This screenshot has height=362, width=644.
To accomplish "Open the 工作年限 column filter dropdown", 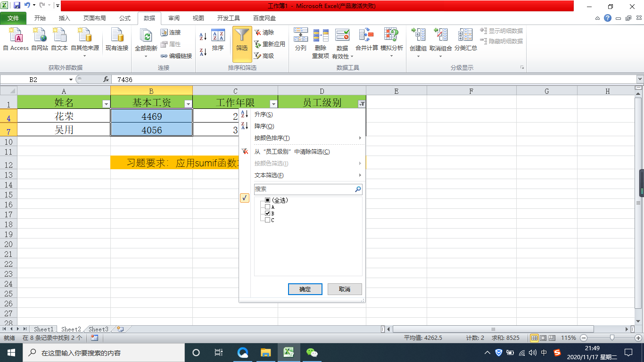I will point(273,104).
